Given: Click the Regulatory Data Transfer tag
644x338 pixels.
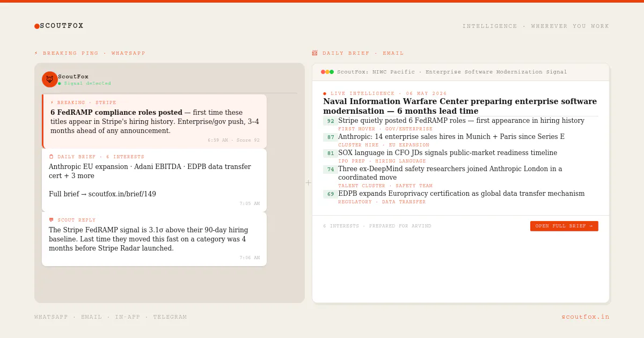Looking at the screenshot, I should click(382, 202).
